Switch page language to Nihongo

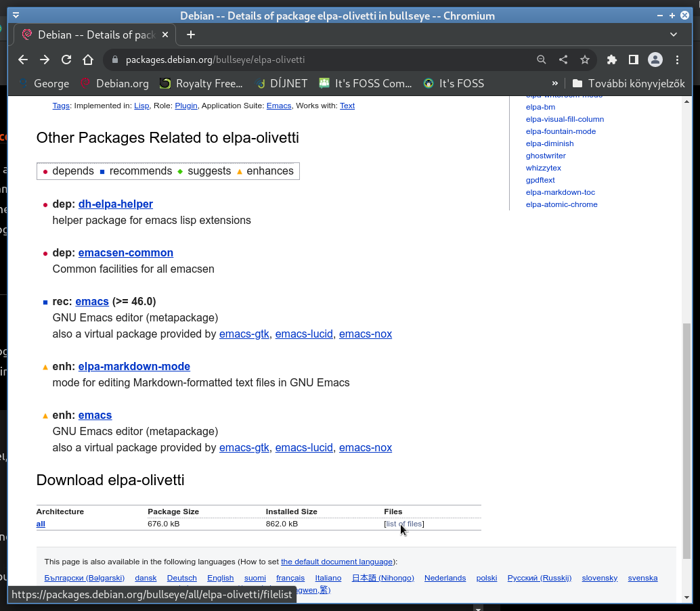click(x=383, y=578)
